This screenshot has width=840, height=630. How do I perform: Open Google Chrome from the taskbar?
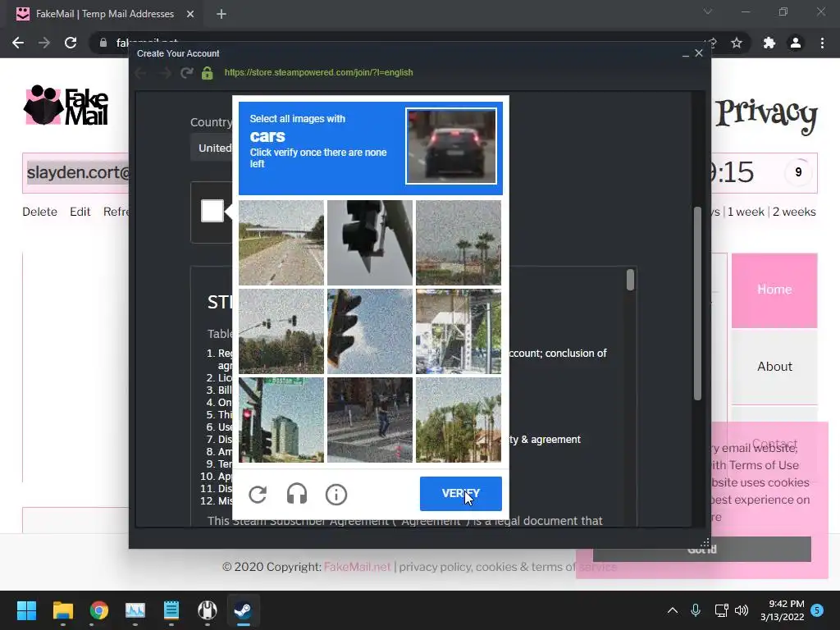pos(99,610)
